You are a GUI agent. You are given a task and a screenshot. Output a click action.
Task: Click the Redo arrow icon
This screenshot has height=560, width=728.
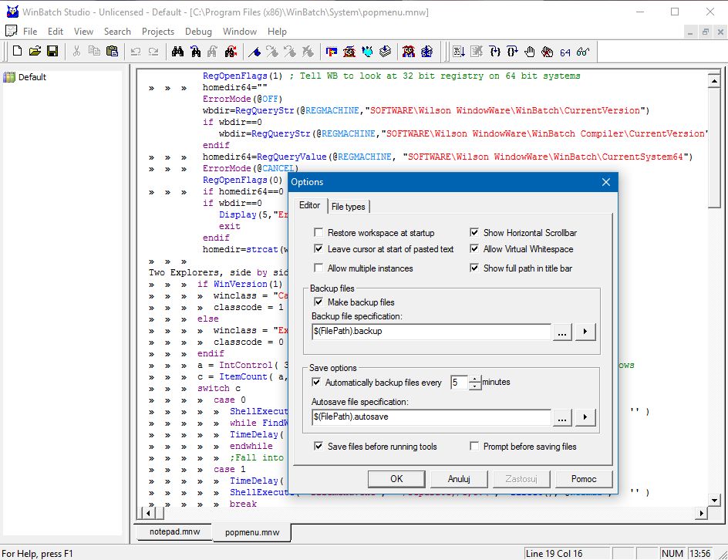coord(153,51)
